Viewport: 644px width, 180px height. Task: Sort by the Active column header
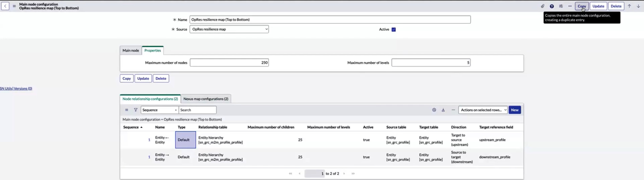[x=368, y=127]
